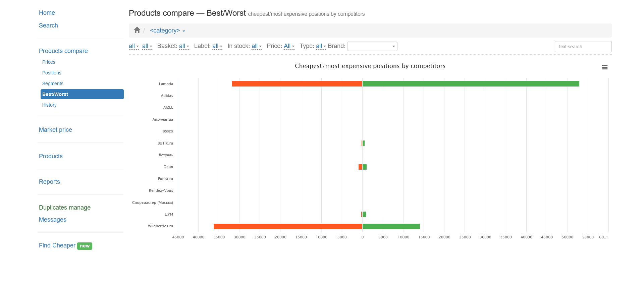Click the chart title text
The height and width of the screenshot is (284, 644).
[x=370, y=66]
